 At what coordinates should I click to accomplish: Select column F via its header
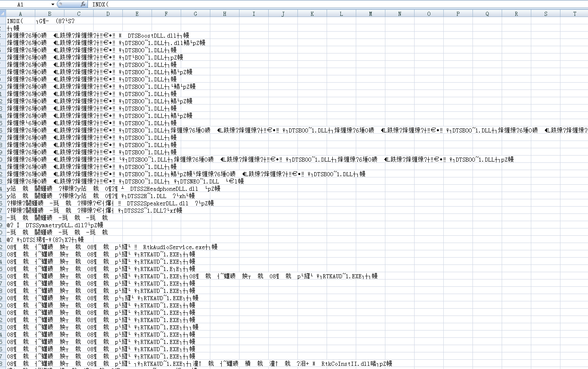167,14
